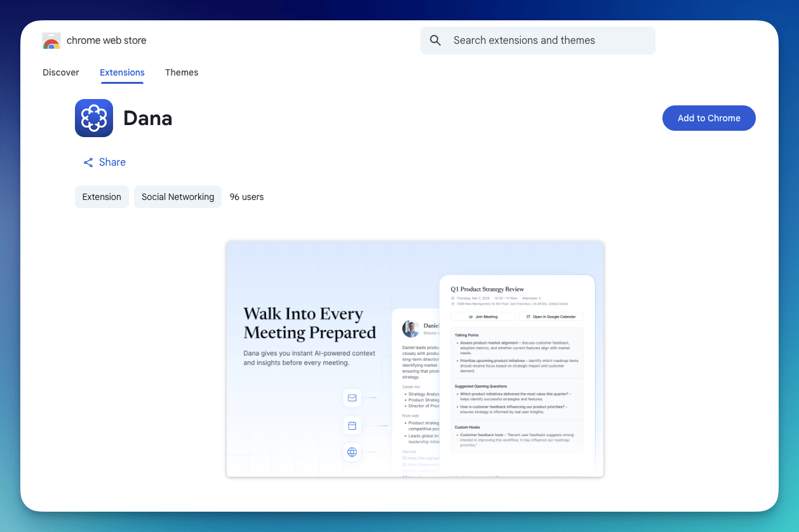Screen dimensions: 799x532
Task: Click the search magnifier icon
Action: coord(435,41)
